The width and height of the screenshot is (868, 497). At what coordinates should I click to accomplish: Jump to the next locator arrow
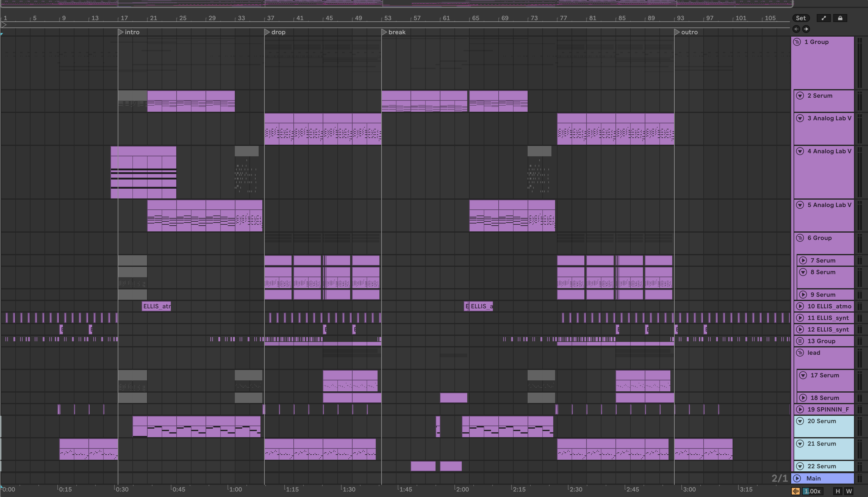tap(806, 29)
